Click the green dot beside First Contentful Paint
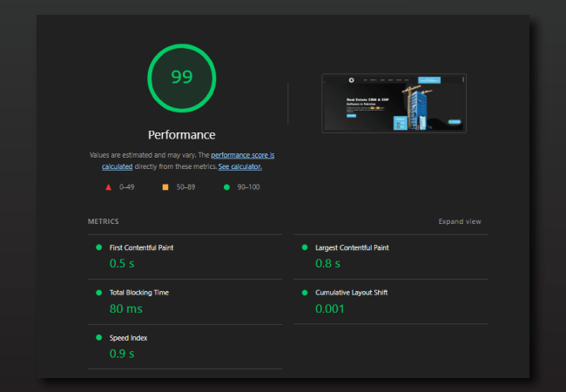566x392 pixels. [98, 247]
